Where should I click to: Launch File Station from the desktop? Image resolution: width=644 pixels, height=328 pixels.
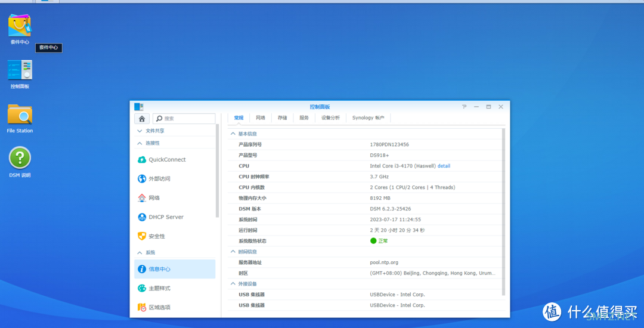20,114
